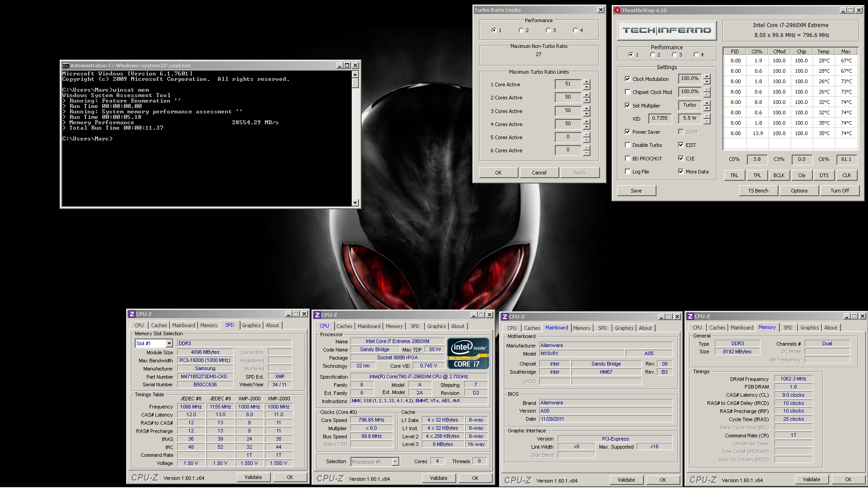
Task: Click the Intel Core i7 inside logo
Action: (468, 353)
